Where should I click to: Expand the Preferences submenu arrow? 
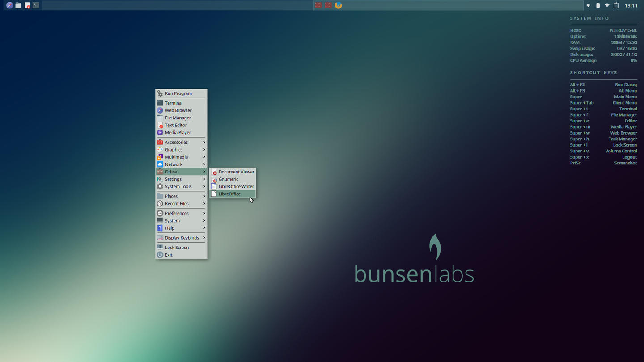point(204,213)
